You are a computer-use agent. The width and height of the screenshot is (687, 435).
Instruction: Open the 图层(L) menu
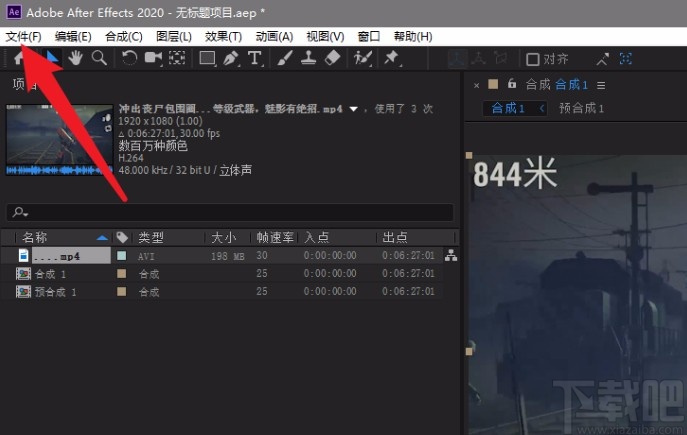[174, 36]
